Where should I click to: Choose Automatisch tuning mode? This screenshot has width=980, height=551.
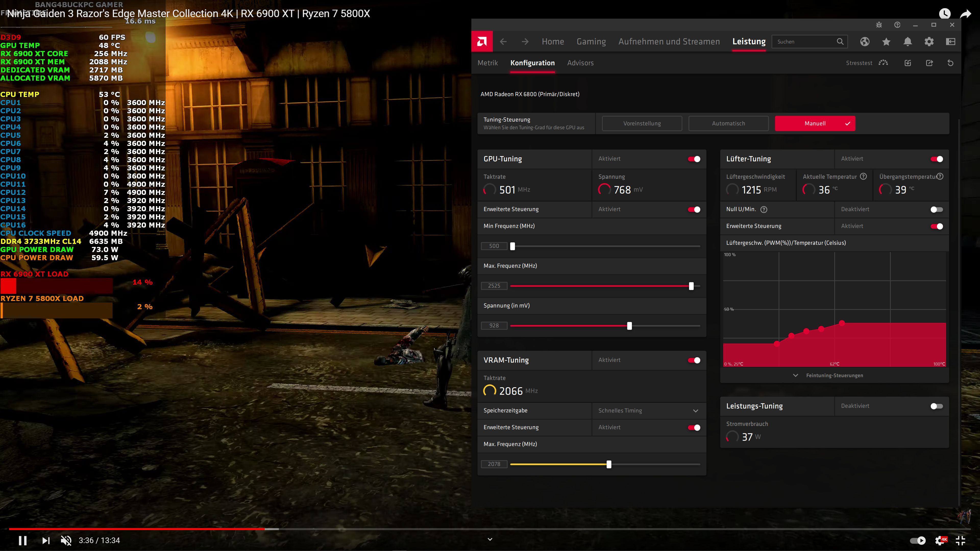(728, 123)
